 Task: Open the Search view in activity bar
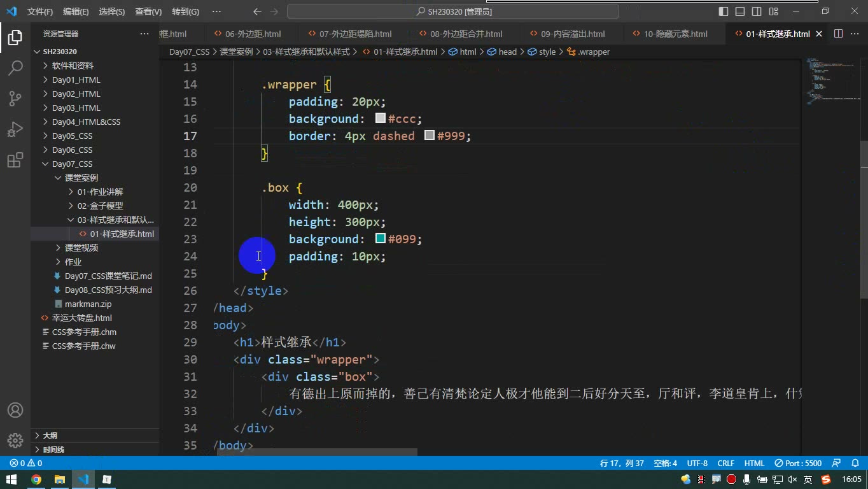point(15,67)
